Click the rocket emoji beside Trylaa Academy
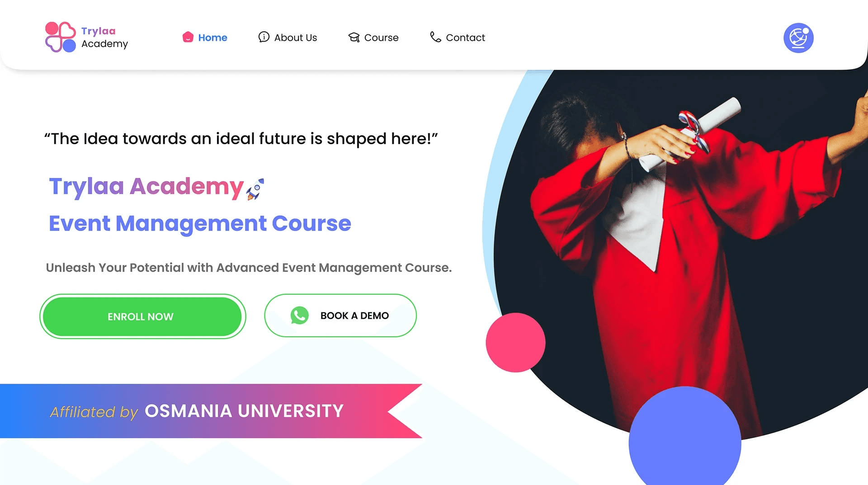 click(x=255, y=189)
